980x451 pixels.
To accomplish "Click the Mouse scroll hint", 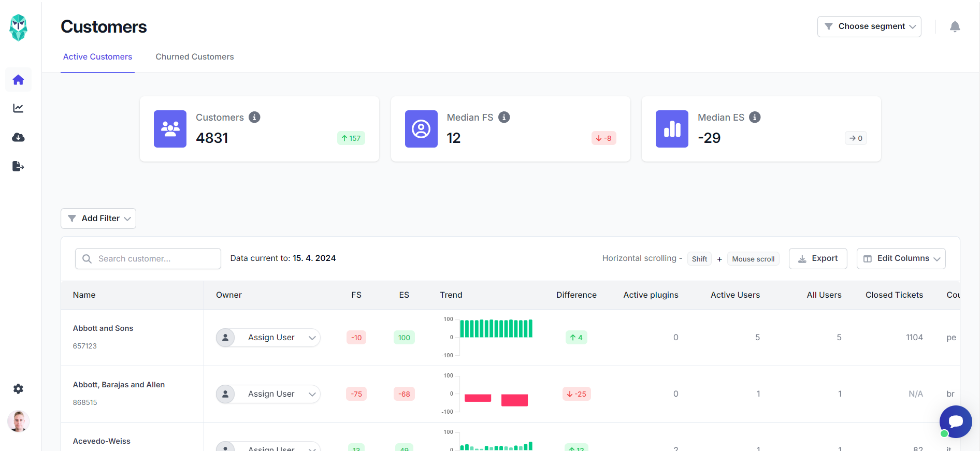I will click(753, 259).
